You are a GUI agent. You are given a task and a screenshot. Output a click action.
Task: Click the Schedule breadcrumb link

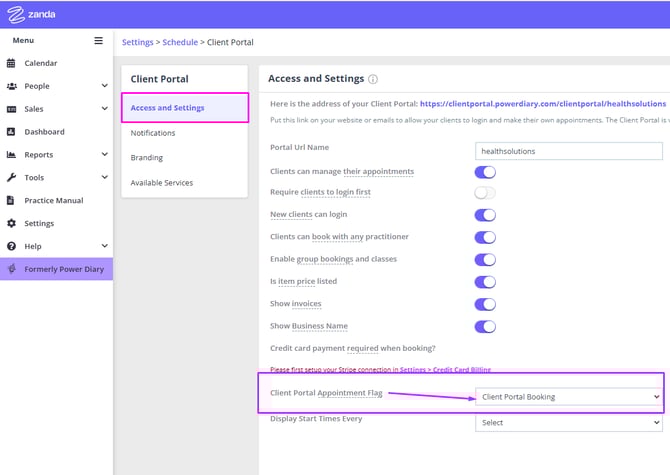click(180, 42)
